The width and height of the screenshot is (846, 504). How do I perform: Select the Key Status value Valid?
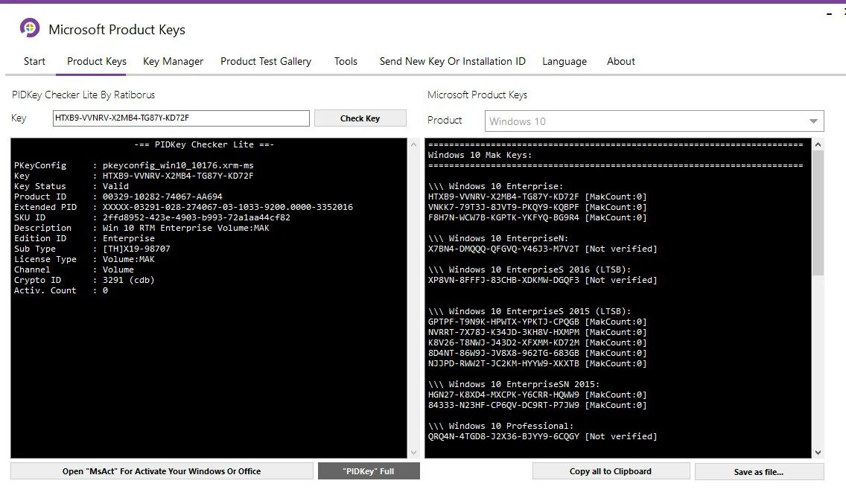click(x=115, y=186)
